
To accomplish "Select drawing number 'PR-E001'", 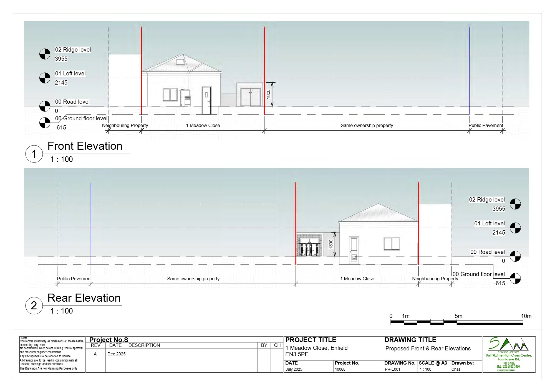I will (392, 369).
